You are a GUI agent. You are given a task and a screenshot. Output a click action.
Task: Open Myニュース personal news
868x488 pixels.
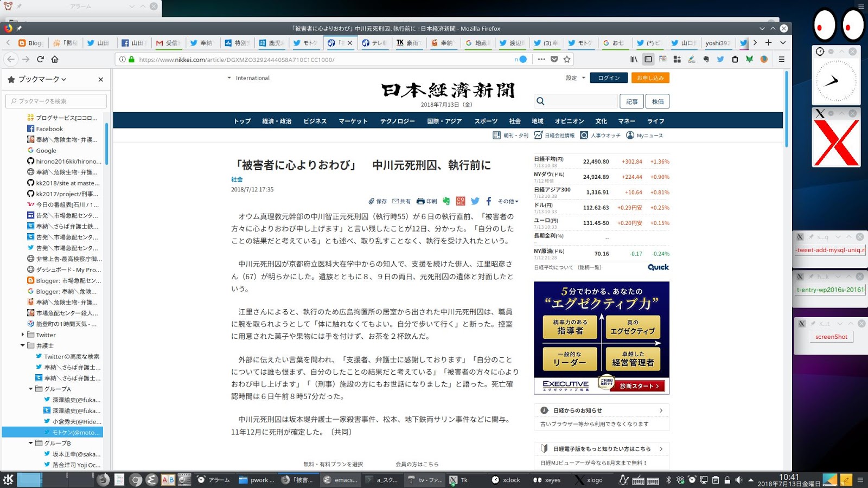coord(644,135)
